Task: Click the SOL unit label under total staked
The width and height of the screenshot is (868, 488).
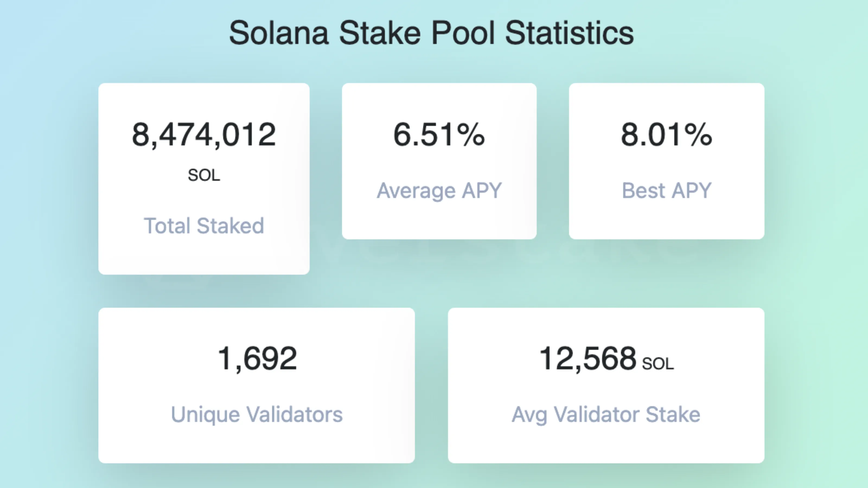Action: (x=204, y=174)
